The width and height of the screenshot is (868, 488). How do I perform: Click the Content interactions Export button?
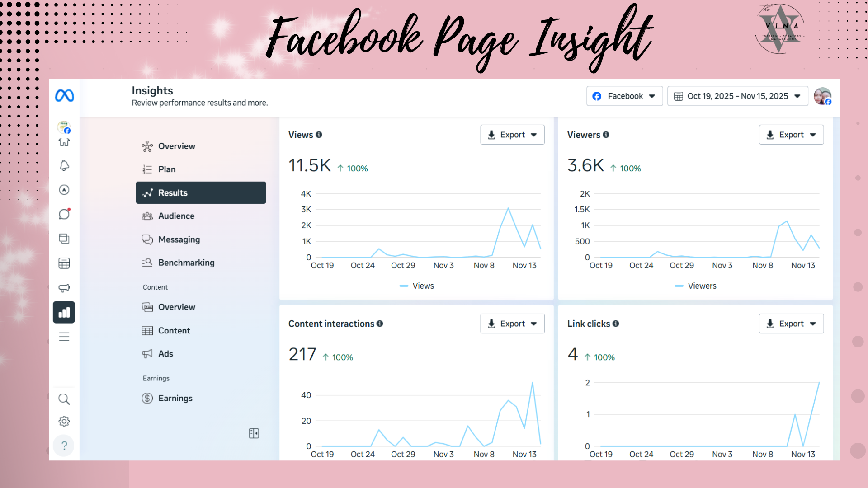(x=512, y=324)
